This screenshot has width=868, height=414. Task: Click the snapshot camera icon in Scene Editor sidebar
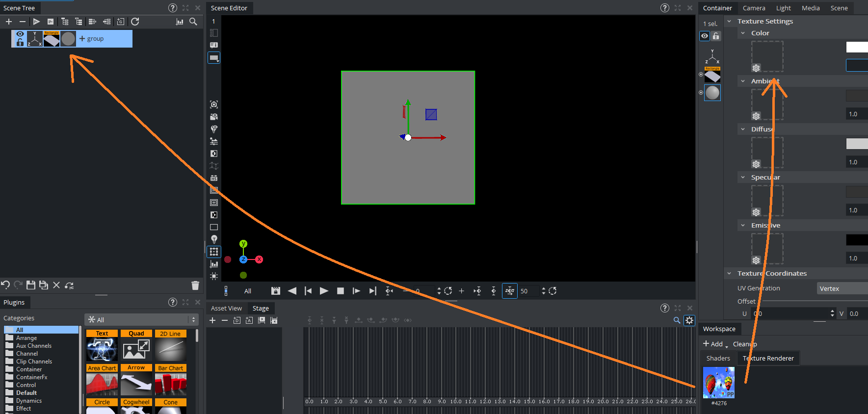tap(214, 104)
